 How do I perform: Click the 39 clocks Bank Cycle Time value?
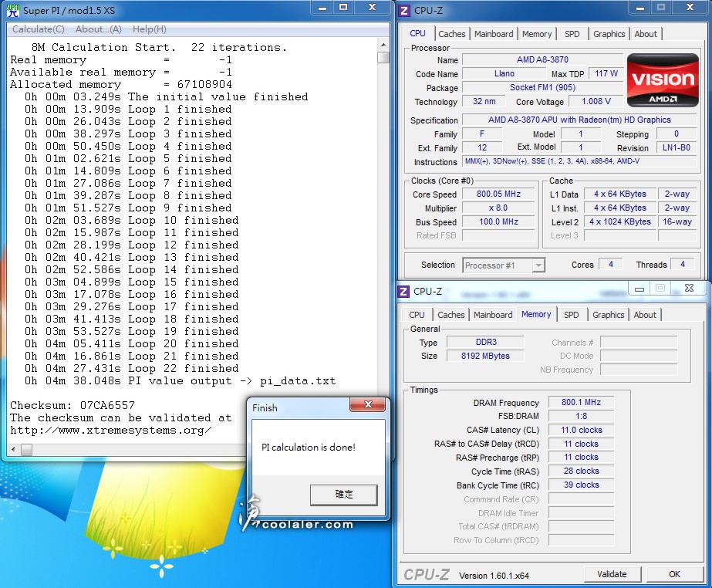(581, 485)
